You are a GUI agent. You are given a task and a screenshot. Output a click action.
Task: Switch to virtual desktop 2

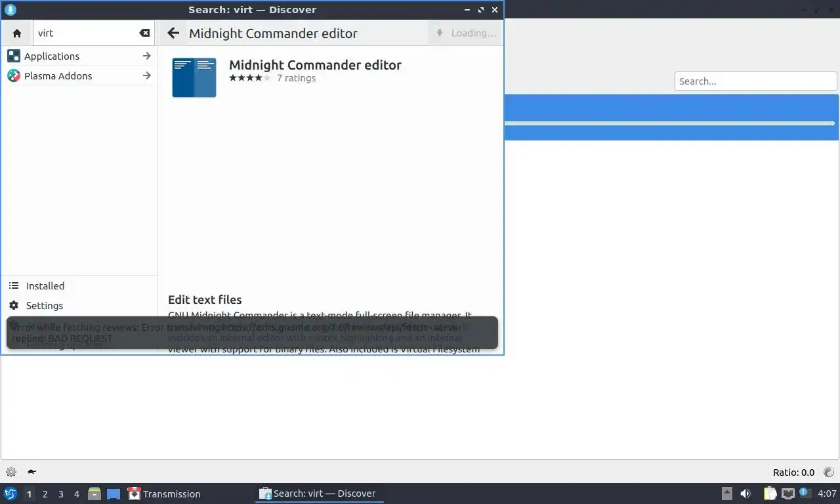pyautogui.click(x=45, y=494)
